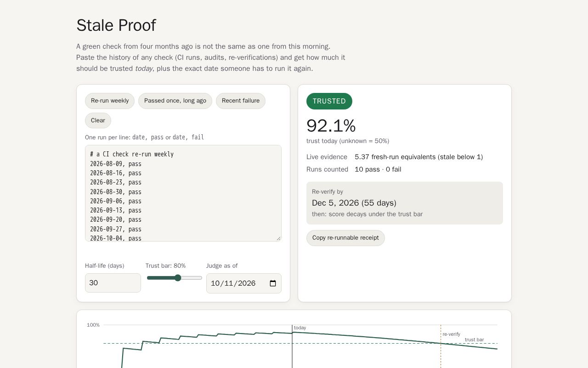Load the Recent failure preset

(x=241, y=101)
